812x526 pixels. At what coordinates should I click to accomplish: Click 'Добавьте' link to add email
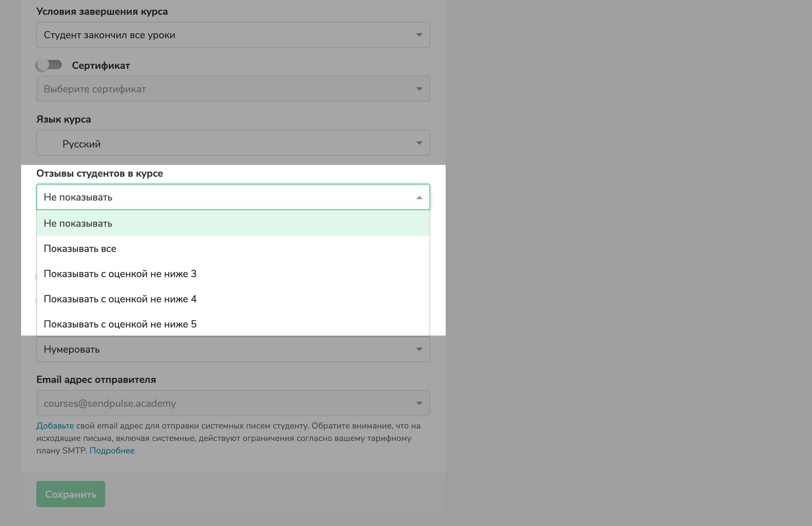click(55, 426)
